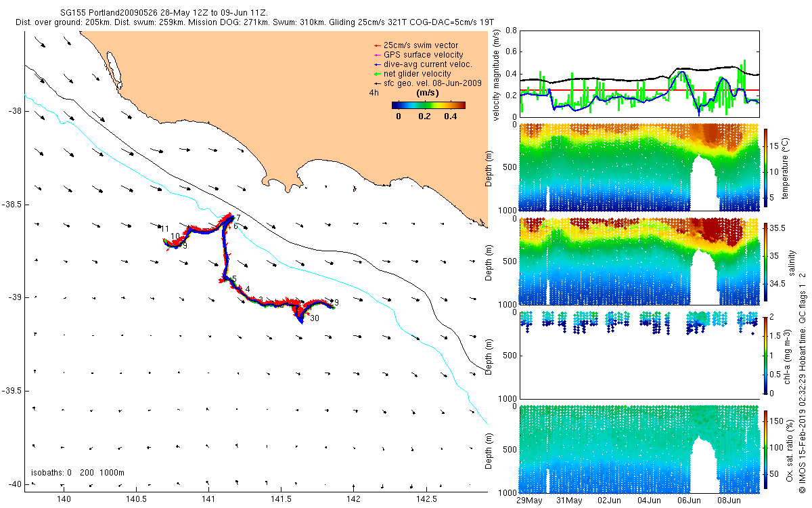Click the '06Jun' date tick label

[x=689, y=501]
